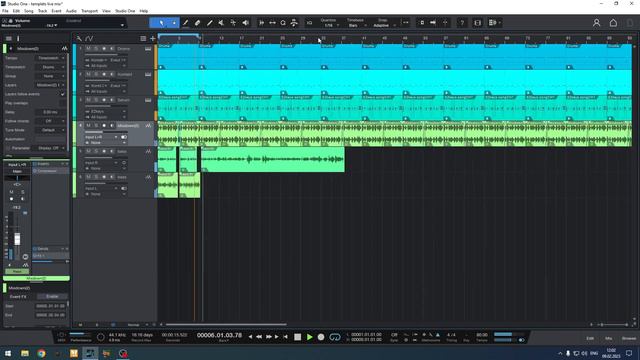The image size is (640, 360).
Task: Click the Record button in transport
Action: tap(321, 337)
